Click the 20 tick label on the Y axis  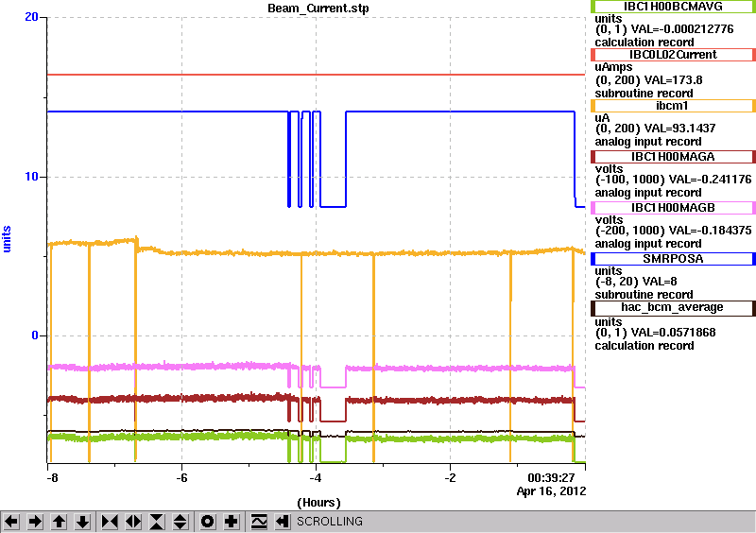(31, 17)
